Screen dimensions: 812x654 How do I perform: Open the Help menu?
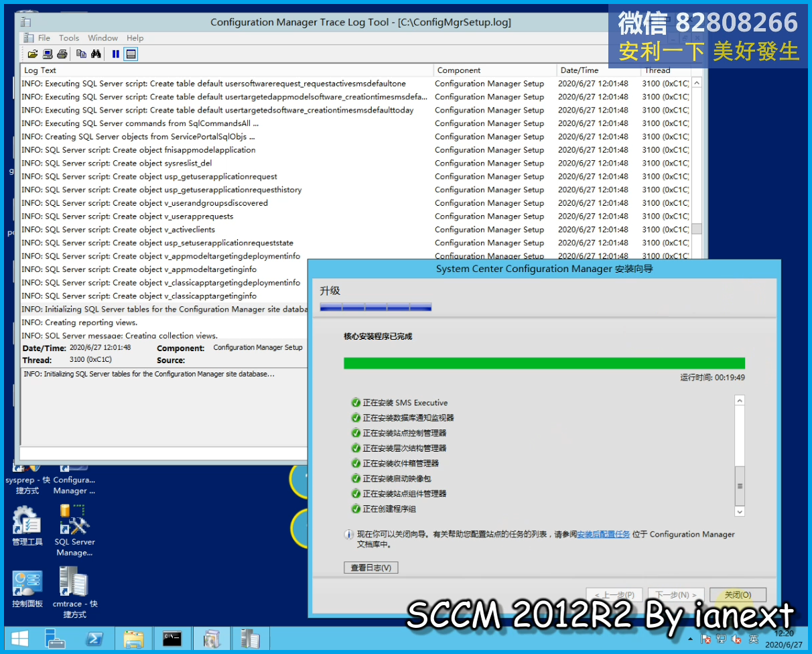pos(135,38)
